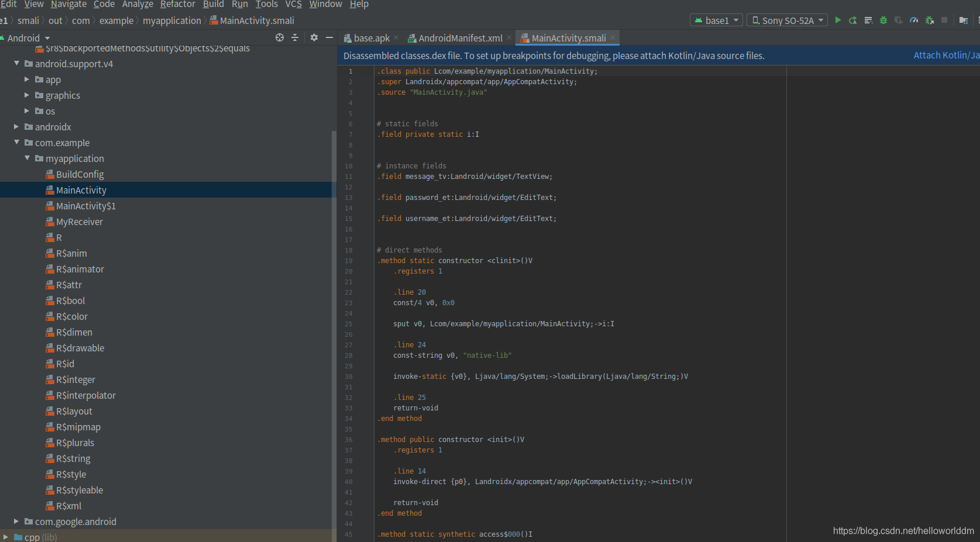The width and height of the screenshot is (980, 542).
Task: Click the Apply Code Changes icon
Action: pyautogui.click(x=868, y=20)
